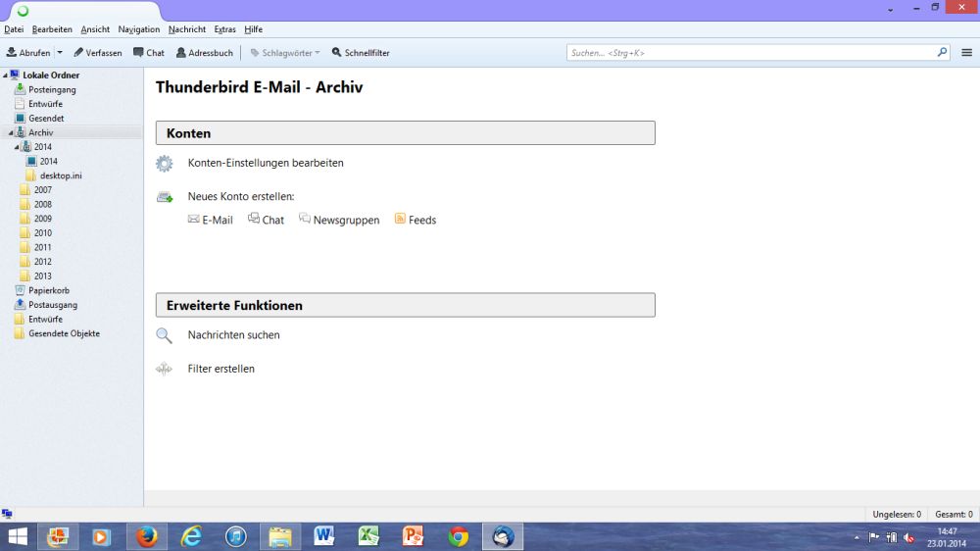Compose a new message with Verfassen
This screenshot has width=980, height=551.
tap(97, 53)
